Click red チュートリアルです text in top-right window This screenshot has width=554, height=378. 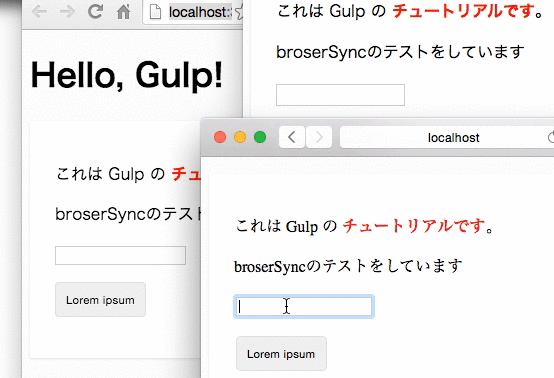(464, 11)
